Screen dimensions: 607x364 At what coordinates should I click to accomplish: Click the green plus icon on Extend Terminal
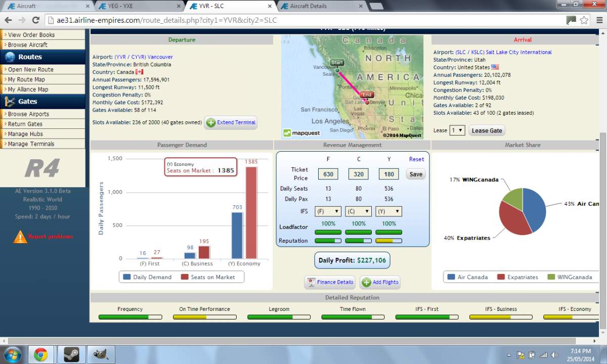(211, 122)
